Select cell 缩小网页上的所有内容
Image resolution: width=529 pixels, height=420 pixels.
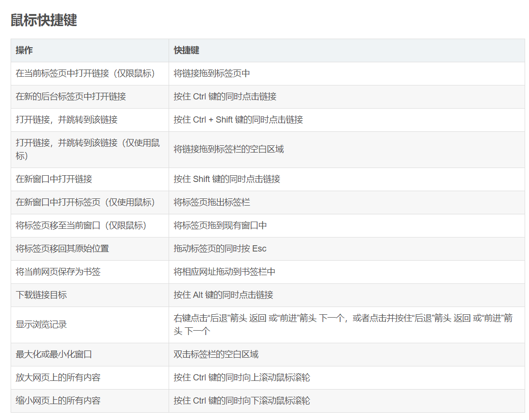tap(90, 401)
